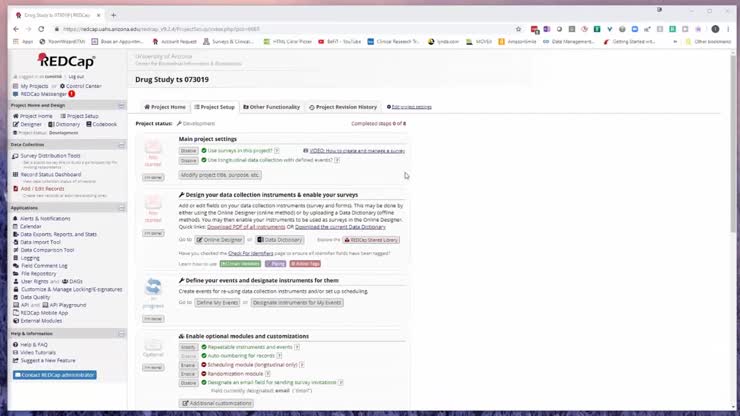Open Data Exports, Reports, and Stats
This screenshot has width=740, height=416.
pos(58,234)
